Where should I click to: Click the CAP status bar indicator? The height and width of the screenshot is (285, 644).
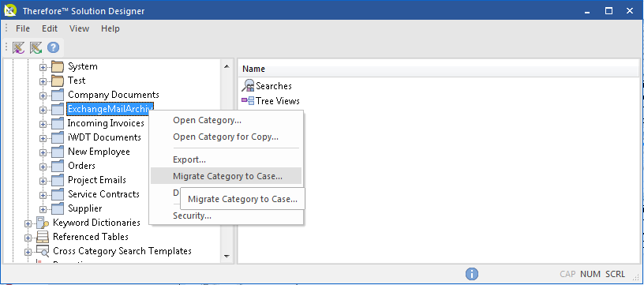point(567,274)
